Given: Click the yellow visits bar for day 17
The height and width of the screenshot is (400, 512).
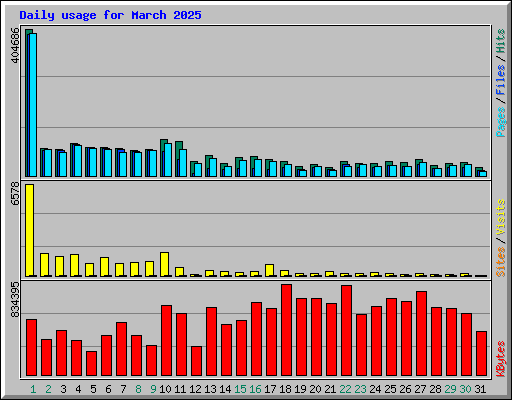Looking at the screenshot, I should (x=269, y=270).
